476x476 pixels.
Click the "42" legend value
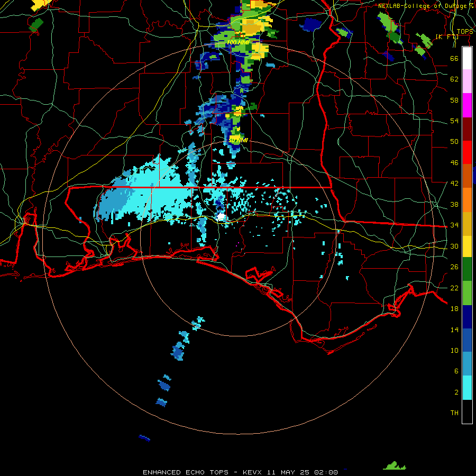tap(454, 183)
